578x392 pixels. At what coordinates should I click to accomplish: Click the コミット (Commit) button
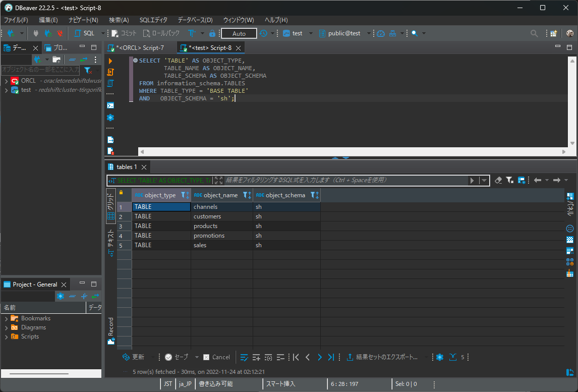(124, 33)
